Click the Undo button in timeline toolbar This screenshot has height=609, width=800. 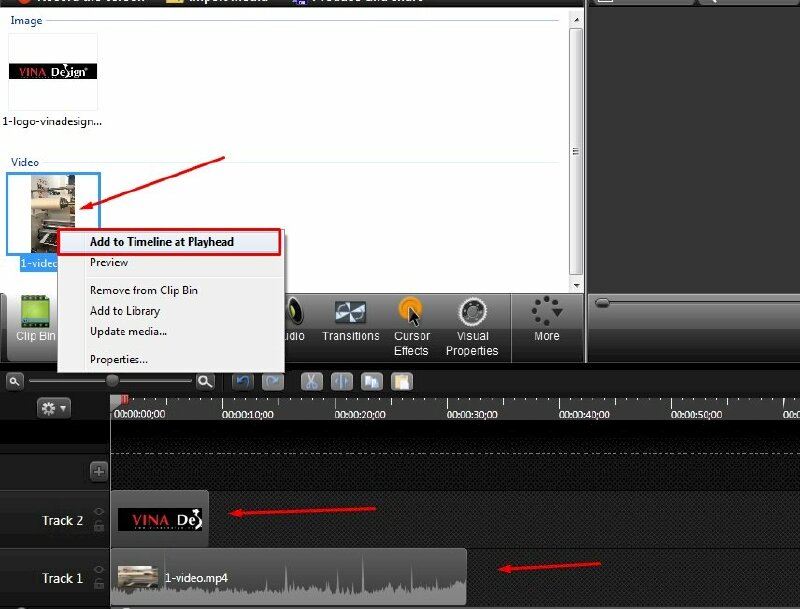tap(242, 381)
